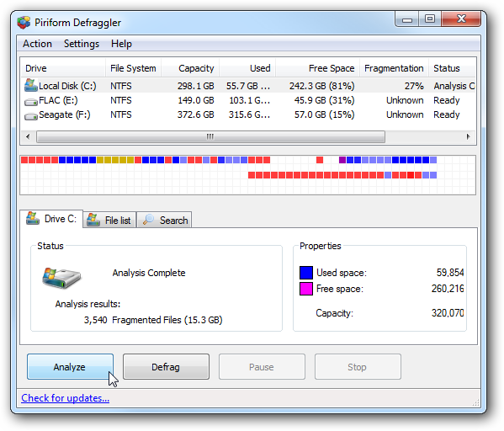Open the Check for updates link
Screen dimensions: 504x431
click(x=66, y=398)
